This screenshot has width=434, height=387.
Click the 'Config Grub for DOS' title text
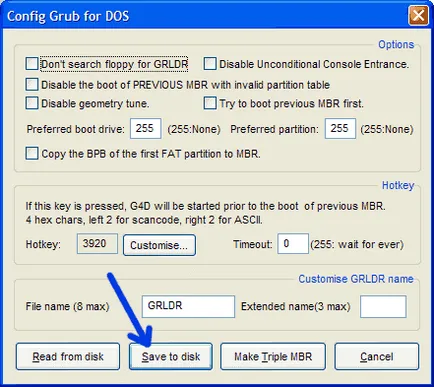coord(68,16)
